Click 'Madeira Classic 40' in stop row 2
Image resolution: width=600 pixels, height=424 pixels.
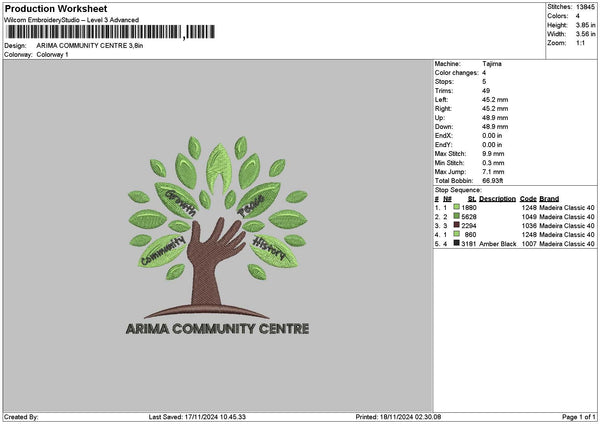[567, 217]
